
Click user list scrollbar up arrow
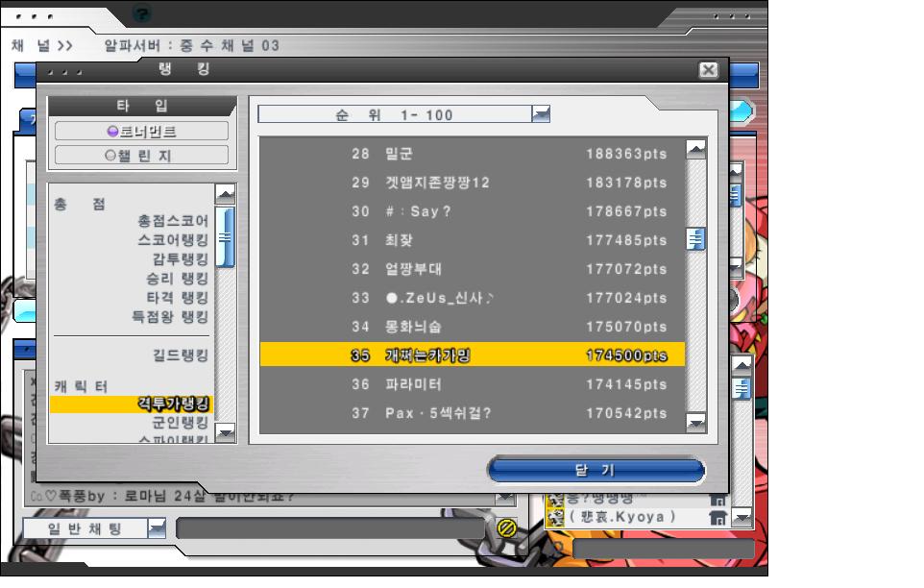742,366
